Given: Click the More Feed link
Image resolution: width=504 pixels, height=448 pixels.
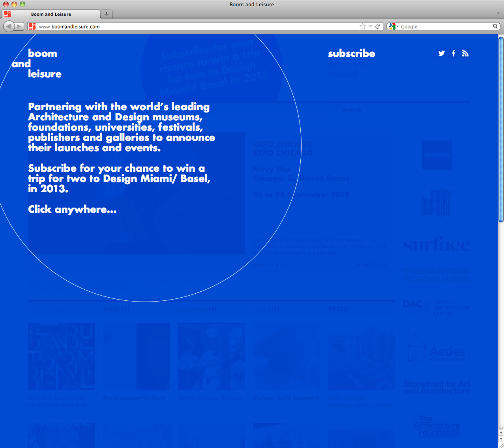Looking at the screenshot, I should (371, 265).
